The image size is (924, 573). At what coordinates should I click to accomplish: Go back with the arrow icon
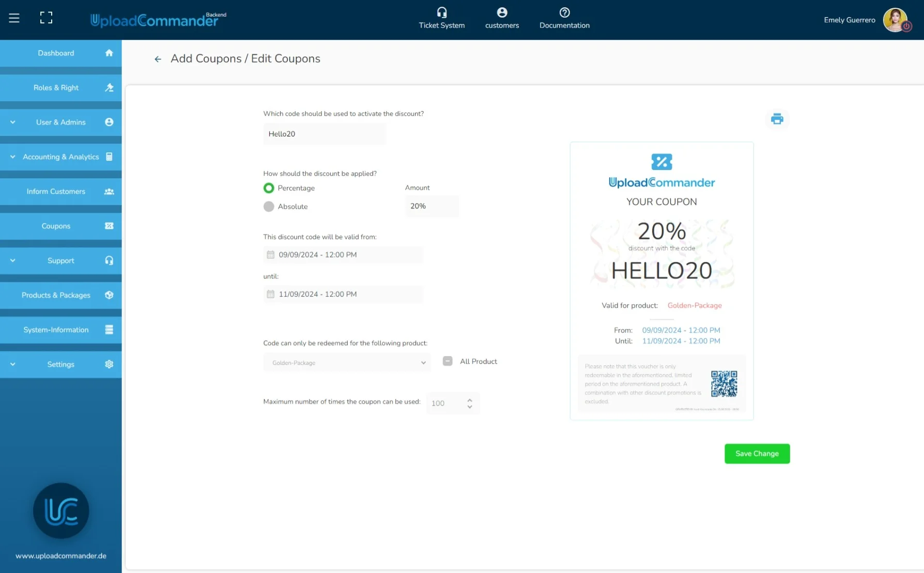pos(158,59)
